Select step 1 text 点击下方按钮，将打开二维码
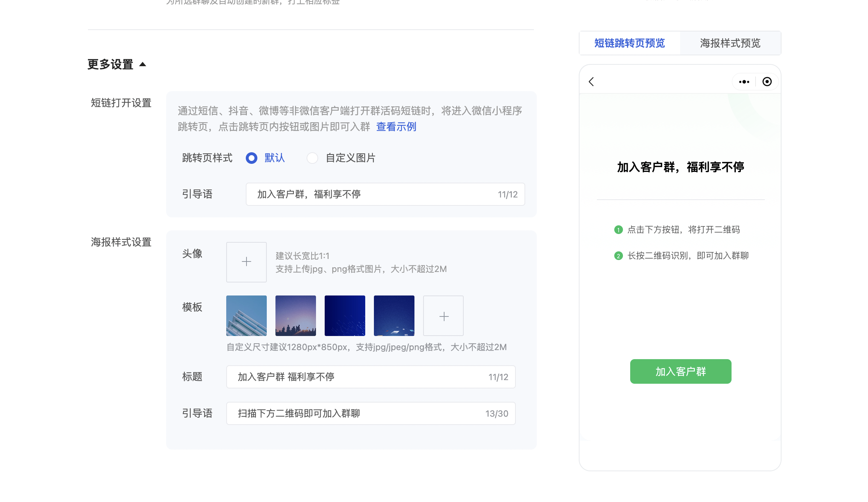 click(x=683, y=230)
